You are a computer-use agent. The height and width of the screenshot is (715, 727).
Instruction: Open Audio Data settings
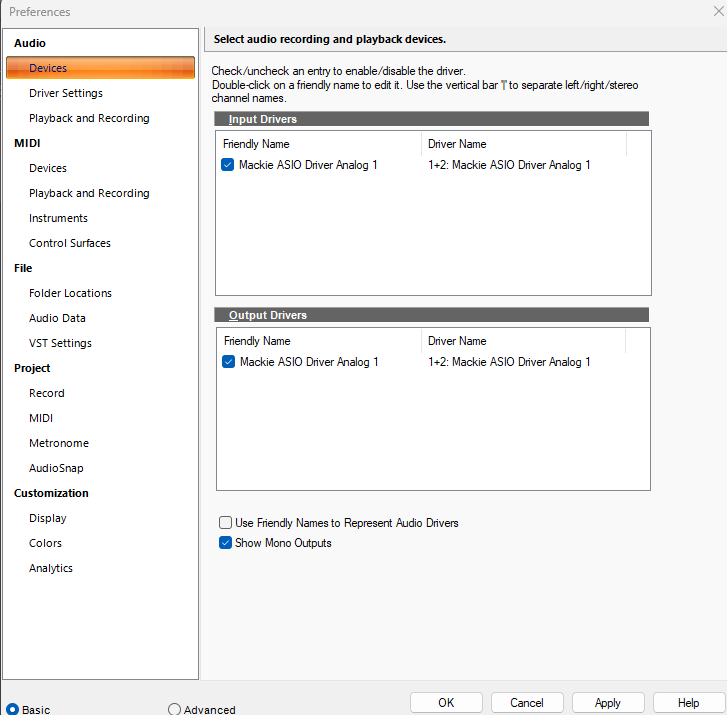coord(57,319)
